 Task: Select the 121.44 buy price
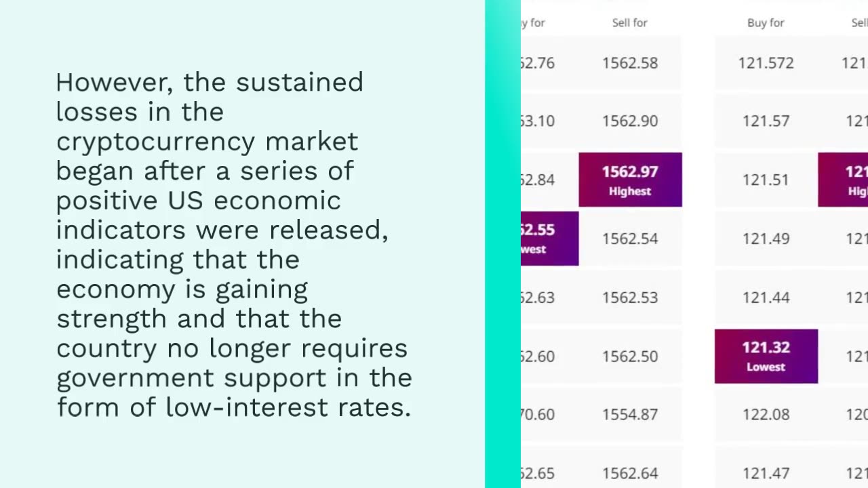(766, 298)
